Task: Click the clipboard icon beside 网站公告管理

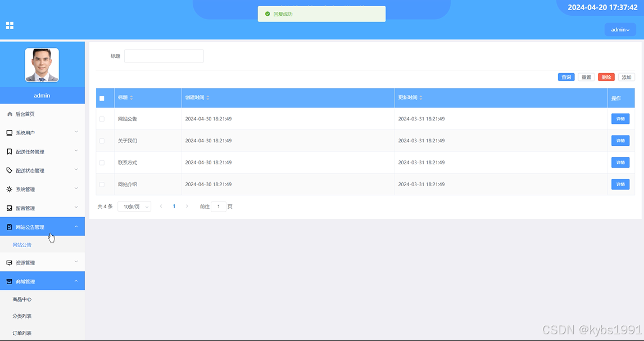Action: click(x=10, y=227)
